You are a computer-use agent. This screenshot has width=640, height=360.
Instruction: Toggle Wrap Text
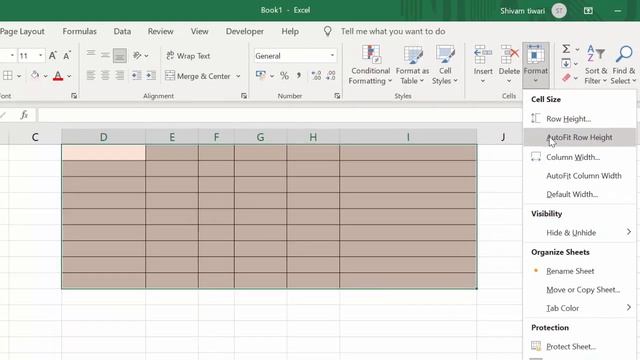(x=188, y=56)
